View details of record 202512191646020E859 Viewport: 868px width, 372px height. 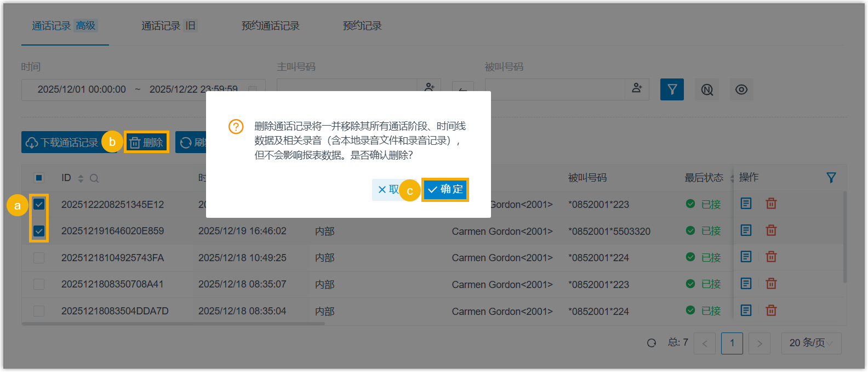pyautogui.click(x=746, y=230)
